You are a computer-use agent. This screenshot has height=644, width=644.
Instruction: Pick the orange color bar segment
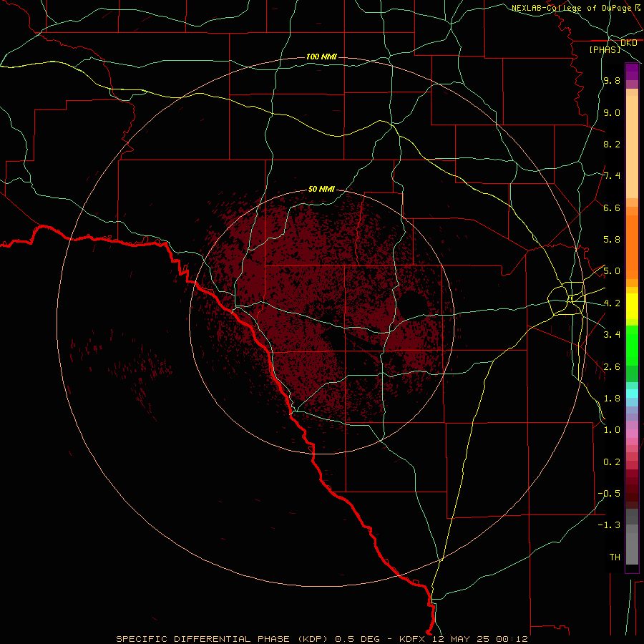pyautogui.click(x=632, y=247)
